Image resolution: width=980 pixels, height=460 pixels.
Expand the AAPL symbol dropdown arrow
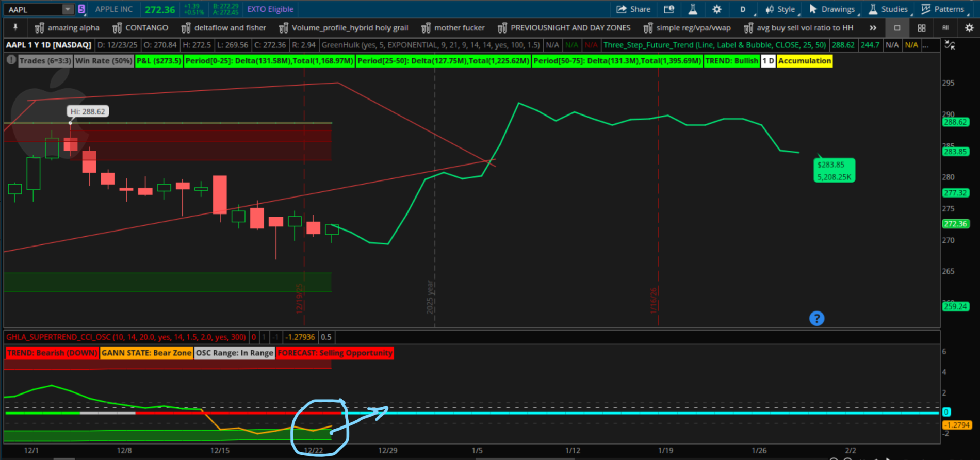click(68, 9)
